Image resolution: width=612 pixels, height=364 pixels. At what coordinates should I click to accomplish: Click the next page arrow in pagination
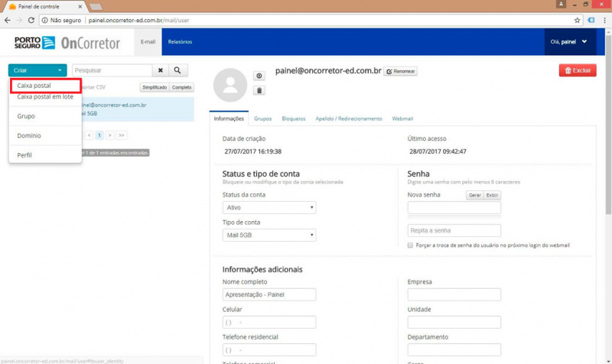point(109,135)
